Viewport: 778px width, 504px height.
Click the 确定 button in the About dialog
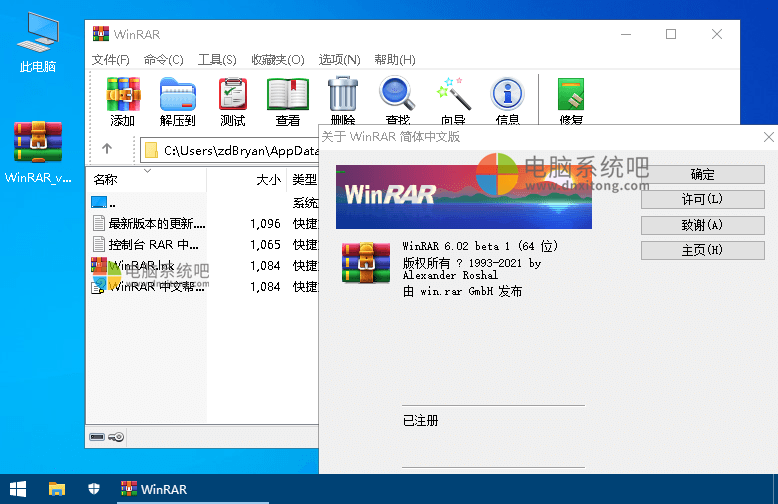703,175
